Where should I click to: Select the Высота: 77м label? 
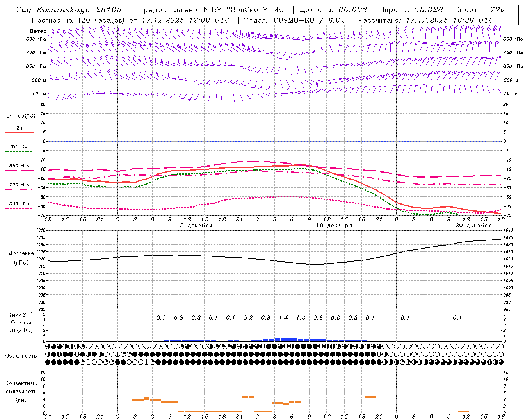(479, 10)
